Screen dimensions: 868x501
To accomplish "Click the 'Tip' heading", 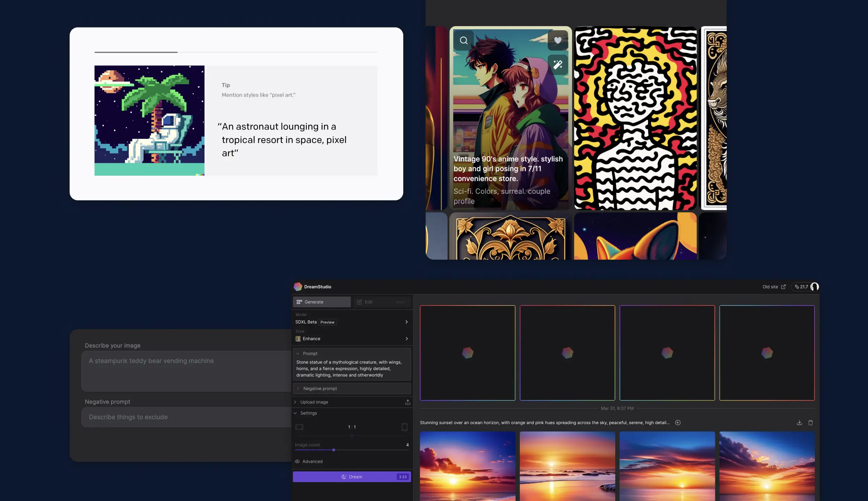I will point(226,85).
